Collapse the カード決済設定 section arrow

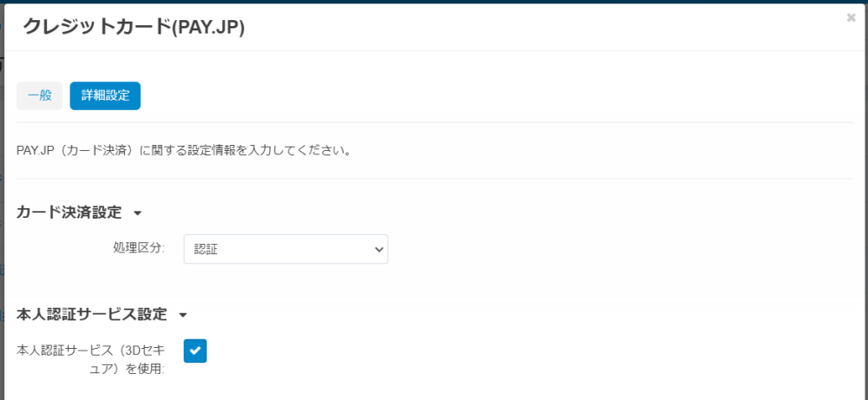pos(137,213)
